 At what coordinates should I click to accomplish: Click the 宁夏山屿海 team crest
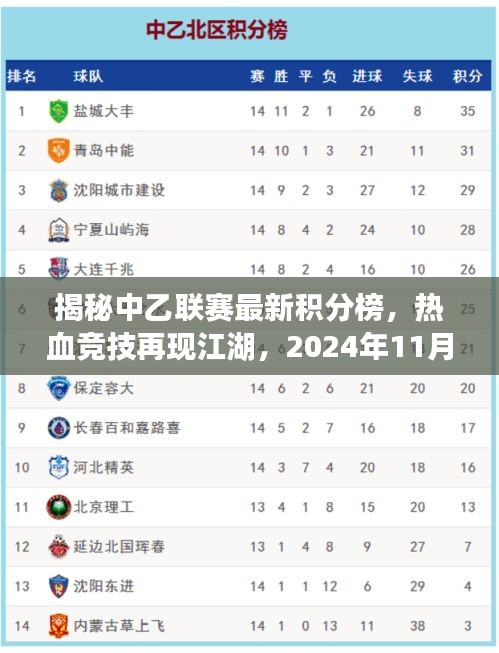59,230
